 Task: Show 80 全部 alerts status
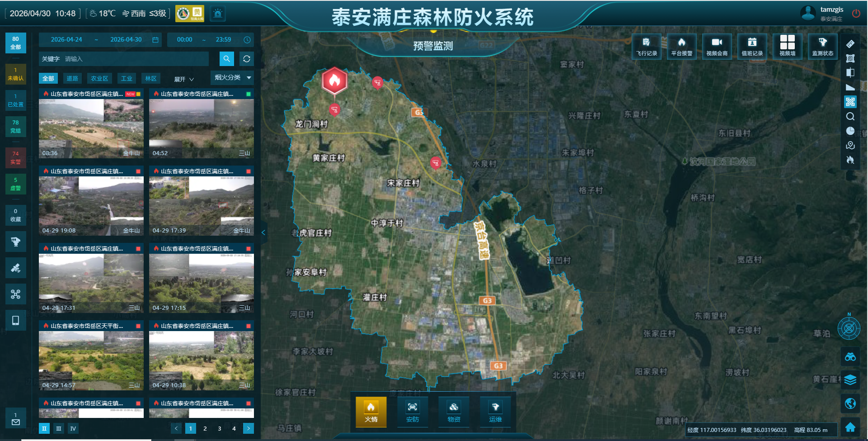click(x=15, y=43)
